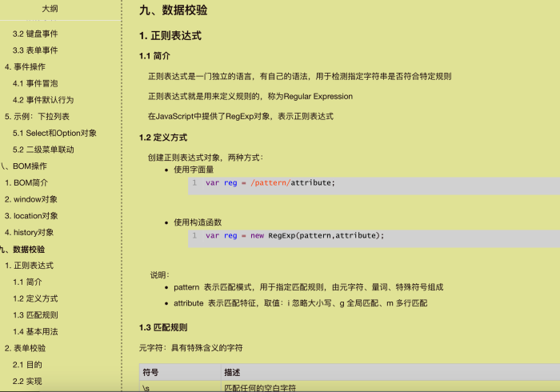Click the attribute 表示匹配特征 bullet

[x=300, y=303]
